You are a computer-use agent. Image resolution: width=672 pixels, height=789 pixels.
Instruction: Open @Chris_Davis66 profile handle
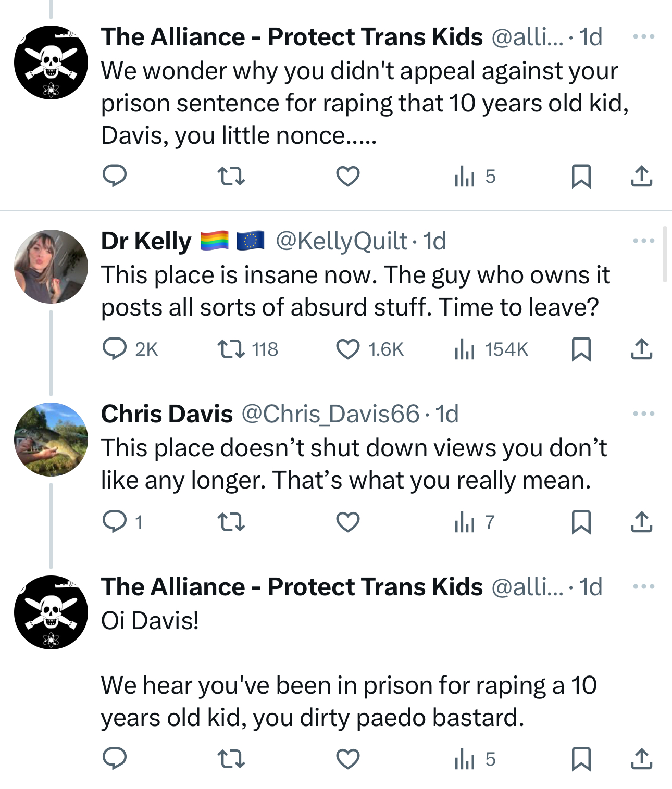click(x=330, y=414)
